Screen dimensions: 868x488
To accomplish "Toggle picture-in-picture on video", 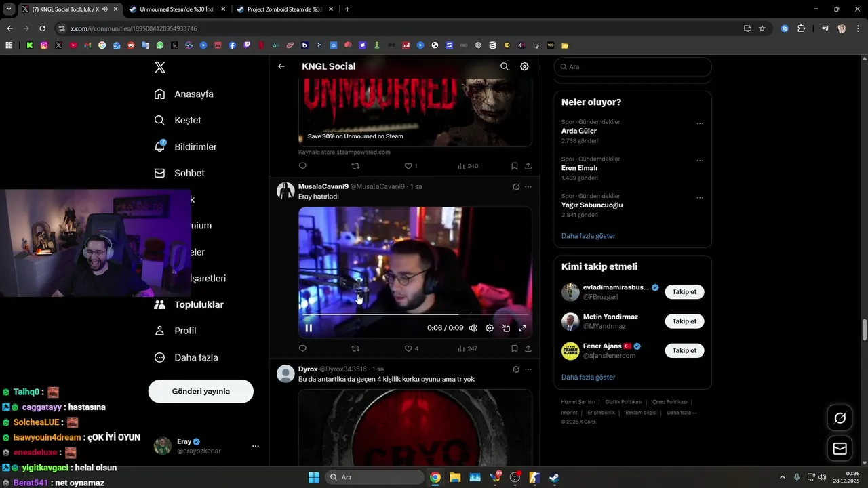I will pyautogui.click(x=506, y=328).
